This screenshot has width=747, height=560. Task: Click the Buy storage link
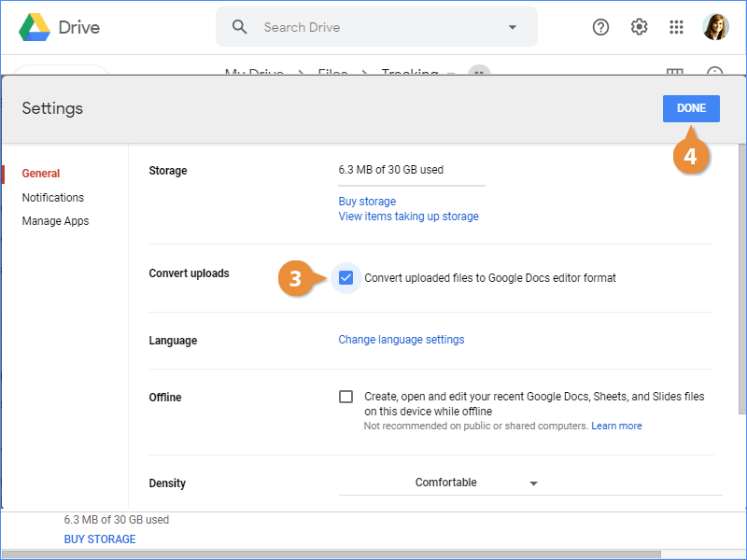pyautogui.click(x=367, y=202)
